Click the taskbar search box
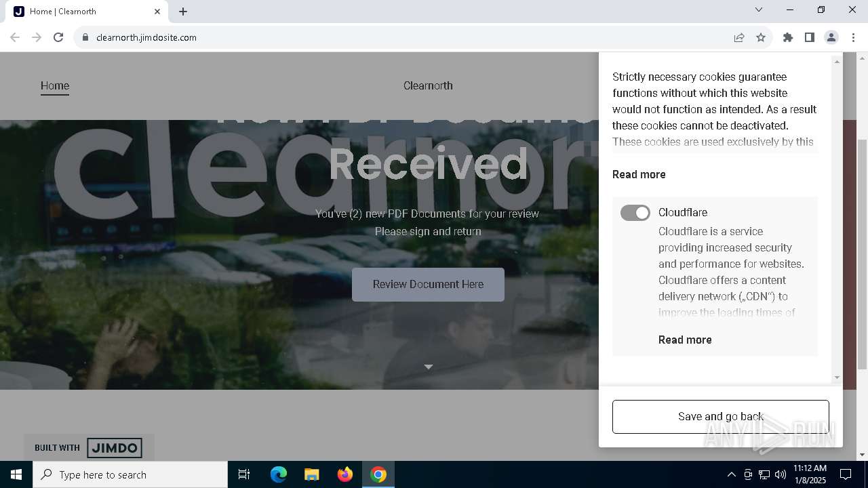This screenshot has height=488, width=868. coord(130,474)
